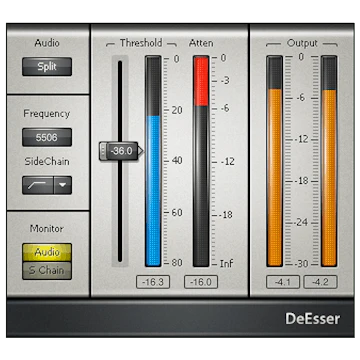Click the Monitor label
This screenshot has height=360, width=360.
47,229
